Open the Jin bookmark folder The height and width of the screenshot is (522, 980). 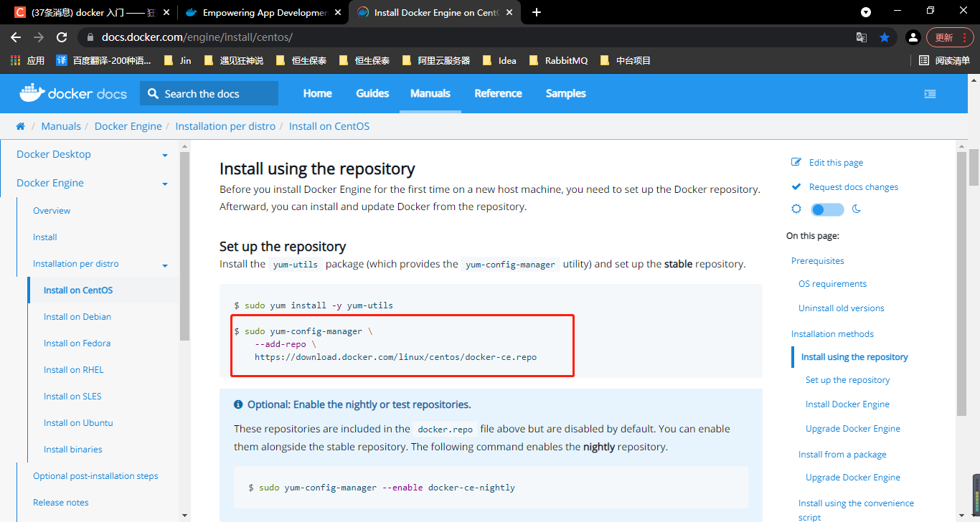[178, 60]
